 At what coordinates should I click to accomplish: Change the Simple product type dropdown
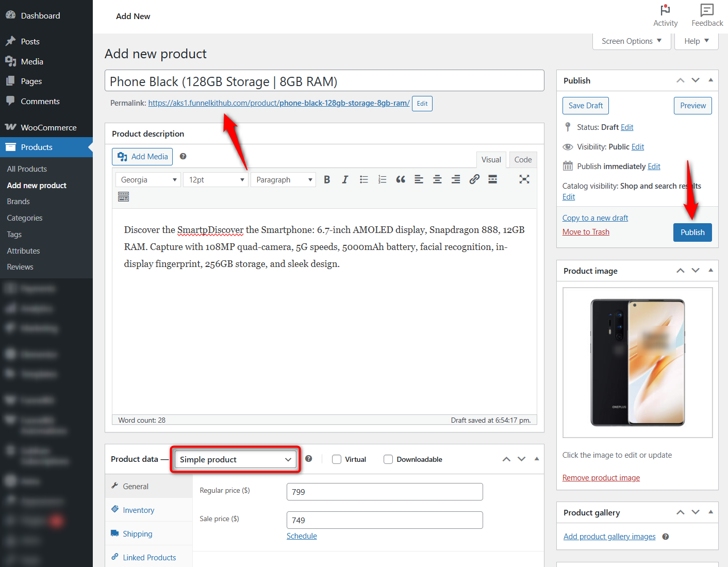[x=235, y=459]
